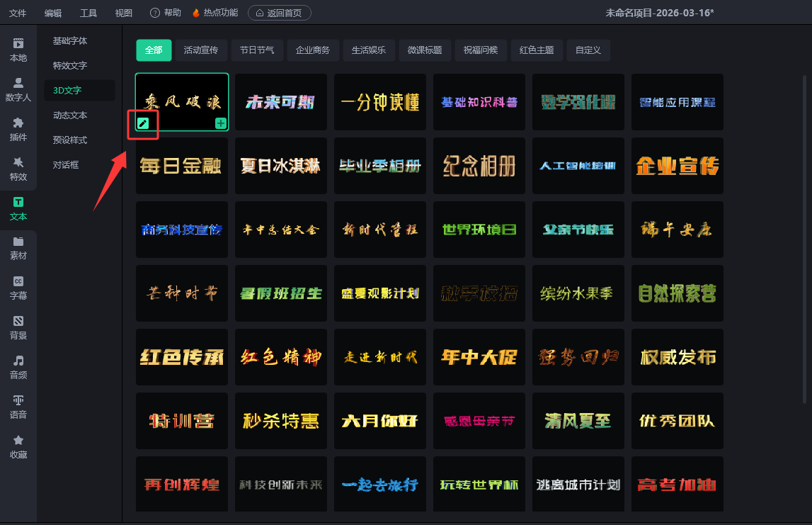Switch to the 节日节气 category tab
812x525 pixels.
click(257, 50)
